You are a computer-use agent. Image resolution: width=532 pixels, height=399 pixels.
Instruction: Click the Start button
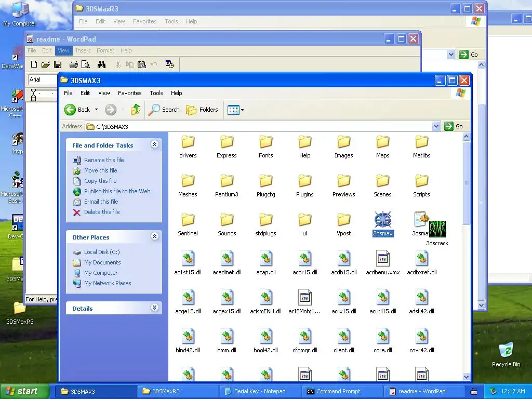pyautogui.click(x=24, y=391)
